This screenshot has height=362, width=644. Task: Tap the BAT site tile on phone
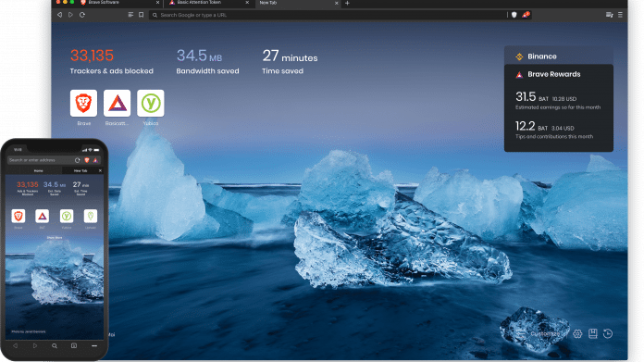click(x=43, y=216)
